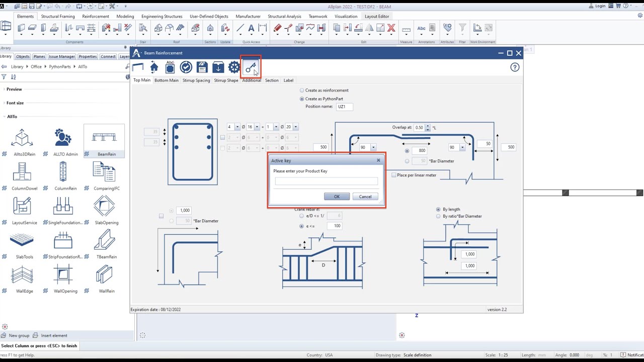Open the bar diameter dropdown showing 16
This screenshot has width=644, height=362.
click(257, 127)
